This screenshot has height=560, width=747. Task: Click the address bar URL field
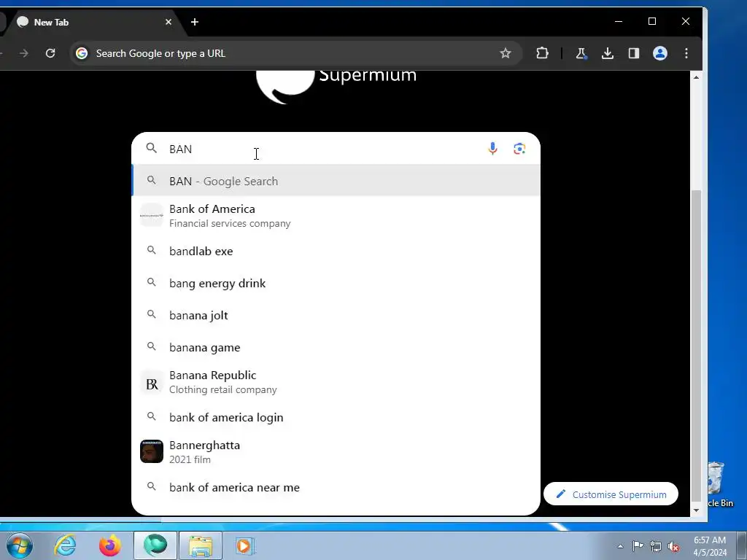click(295, 53)
